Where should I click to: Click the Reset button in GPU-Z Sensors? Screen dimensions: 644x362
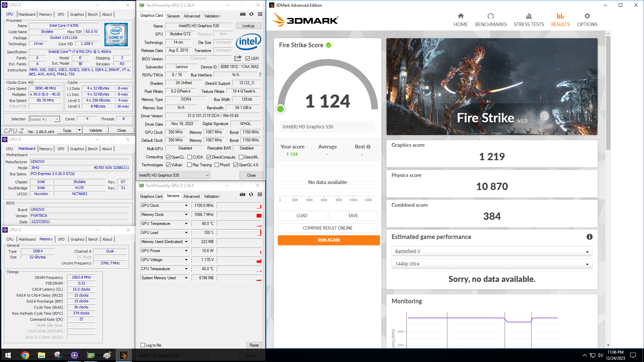[254, 345]
